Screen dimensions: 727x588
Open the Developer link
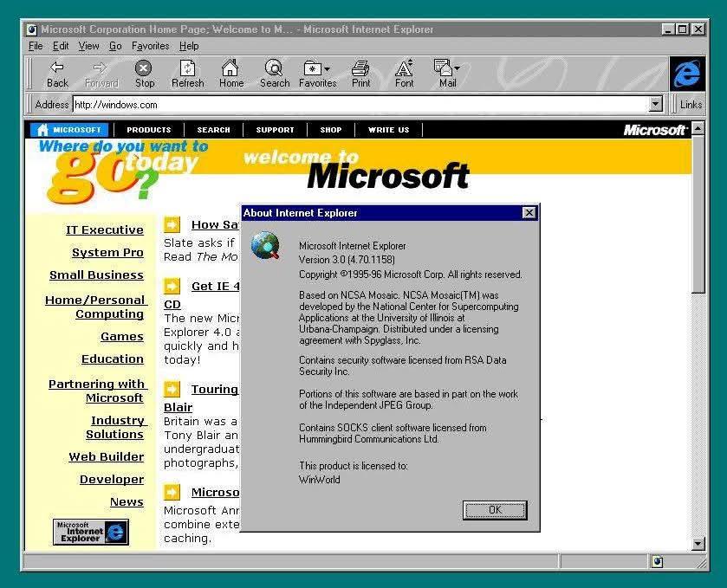[x=111, y=479]
